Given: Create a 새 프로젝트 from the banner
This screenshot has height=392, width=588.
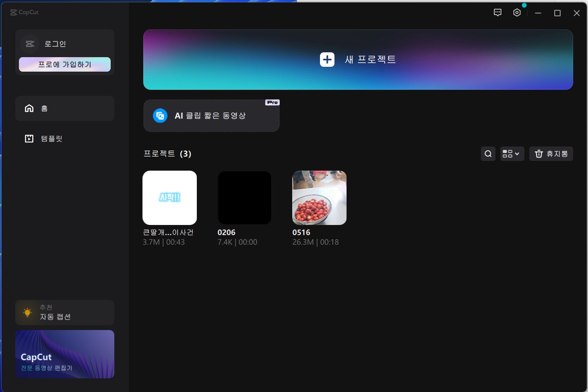Looking at the screenshot, I should pos(358,60).
